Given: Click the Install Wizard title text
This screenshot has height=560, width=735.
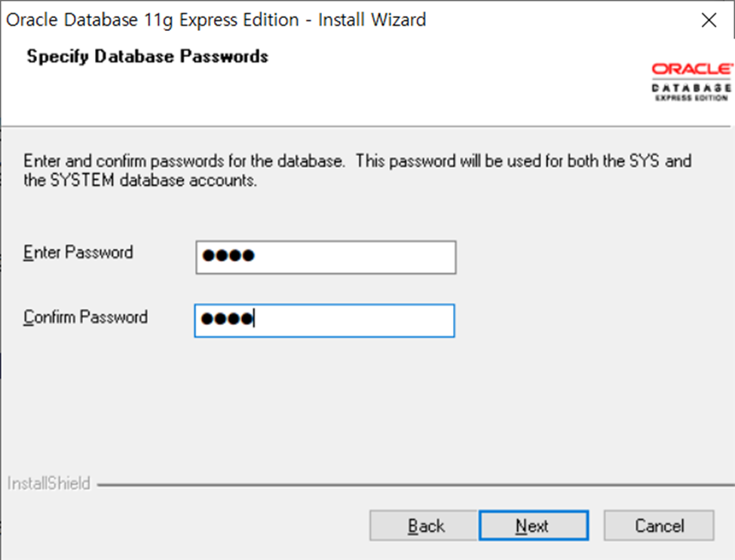Looking at the screenshot, I should 216,20.
